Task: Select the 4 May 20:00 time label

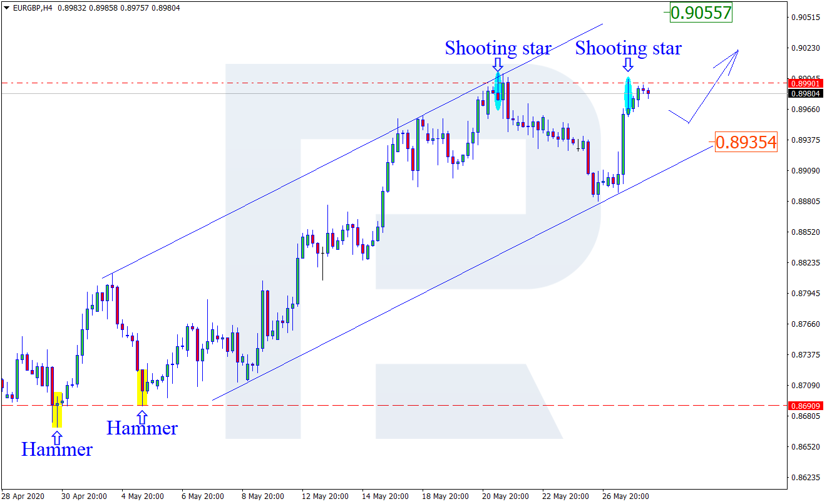Action: tap(142, 496)
